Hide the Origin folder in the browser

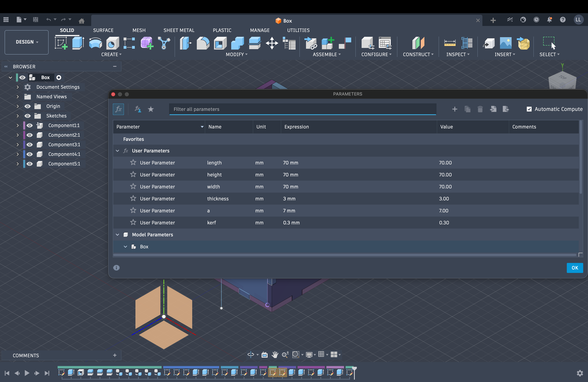click(x=28, y=106)
